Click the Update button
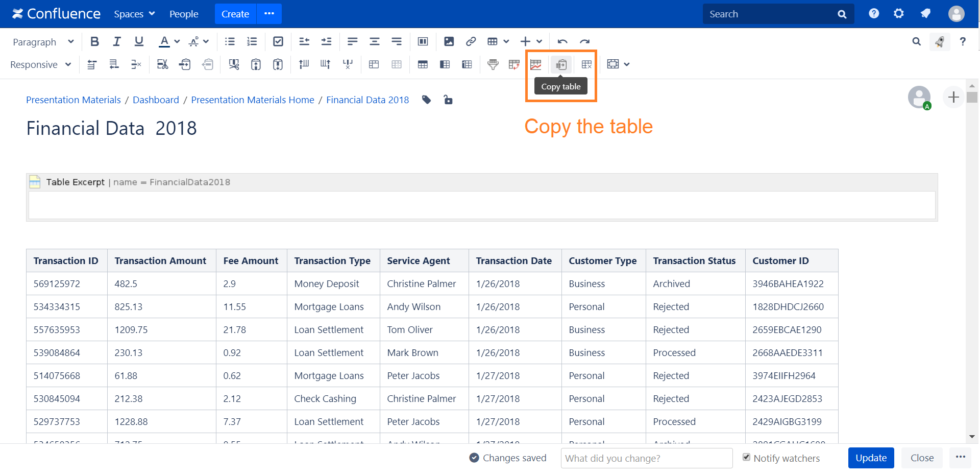Screen dimensions: 980x475 point(871,458)
